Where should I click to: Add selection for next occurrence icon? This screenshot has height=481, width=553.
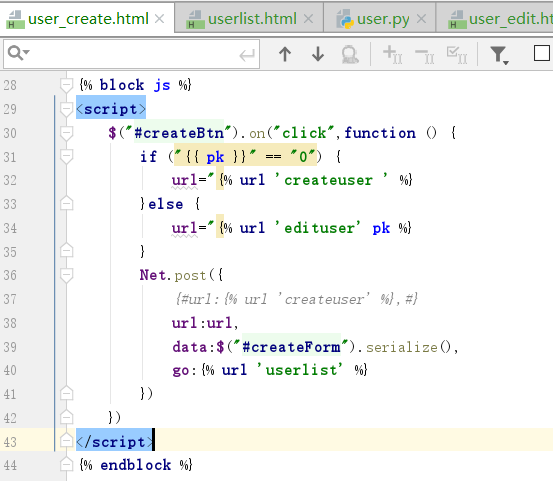393,54
